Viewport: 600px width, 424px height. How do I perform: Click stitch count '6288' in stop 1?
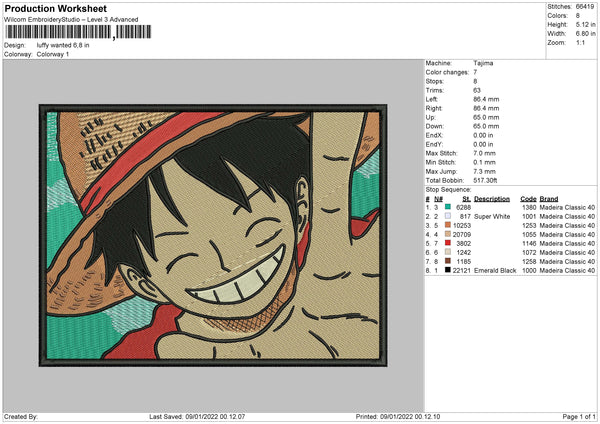coord(463,207)
